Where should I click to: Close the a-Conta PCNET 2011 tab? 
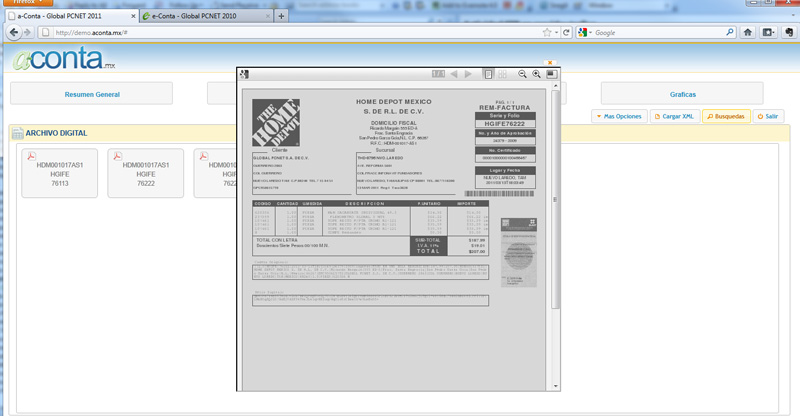click(x=133, y=16)
